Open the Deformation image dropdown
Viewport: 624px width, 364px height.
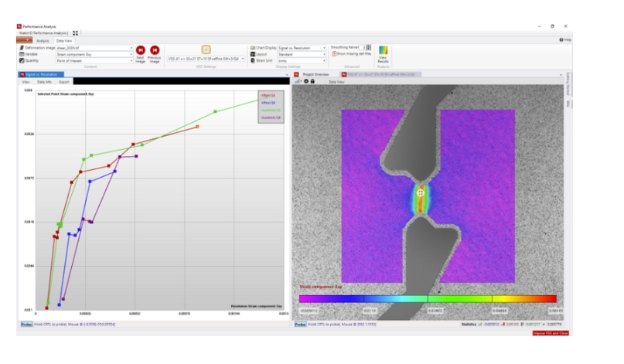tap(131, 48)
